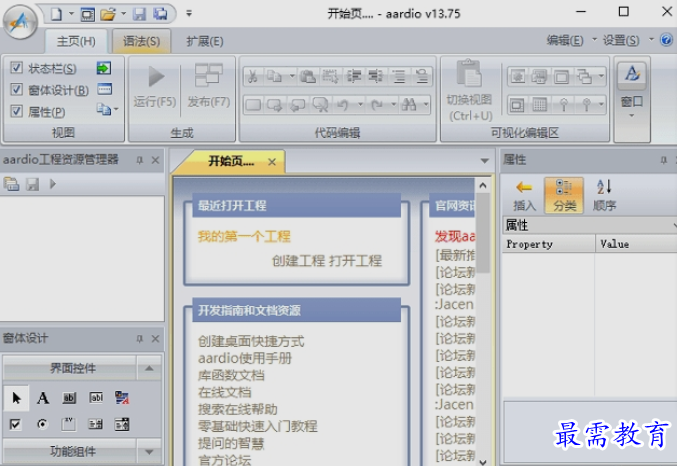Screen dimensions: 677x466
Task: Open recent project 我的第一个工程
Action: tap(244, 237)
